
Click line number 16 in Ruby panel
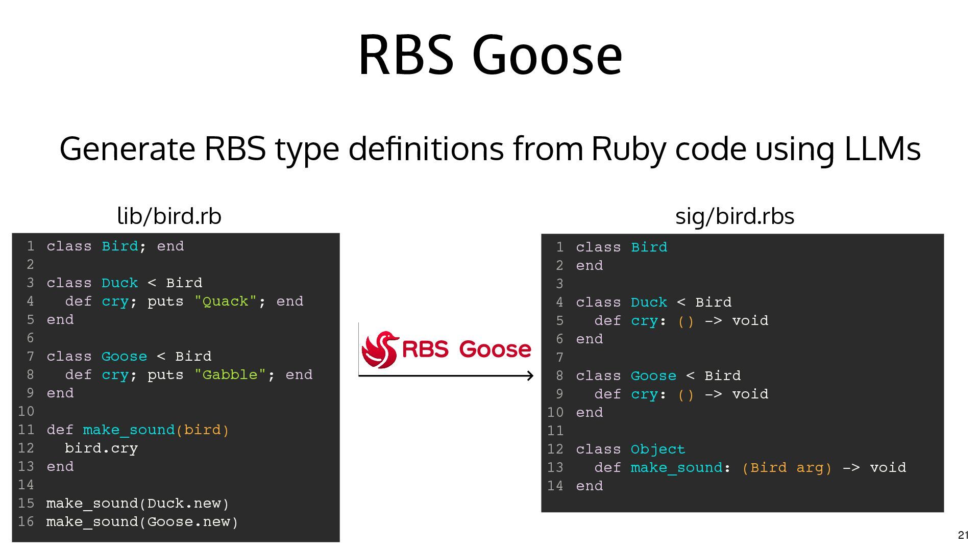click(26, 522)
